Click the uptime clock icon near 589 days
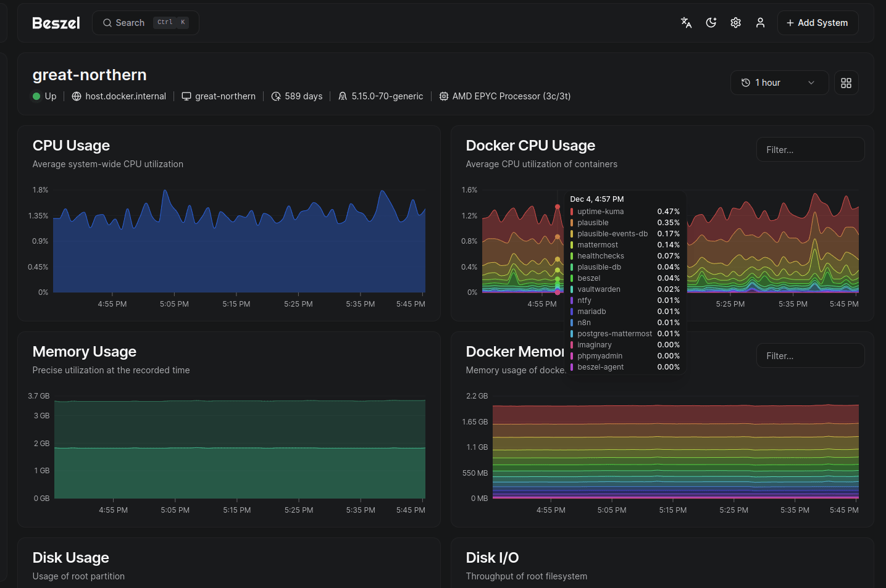Image resolution: width=886 pixels, height=588 pixels. pos(276,96)
